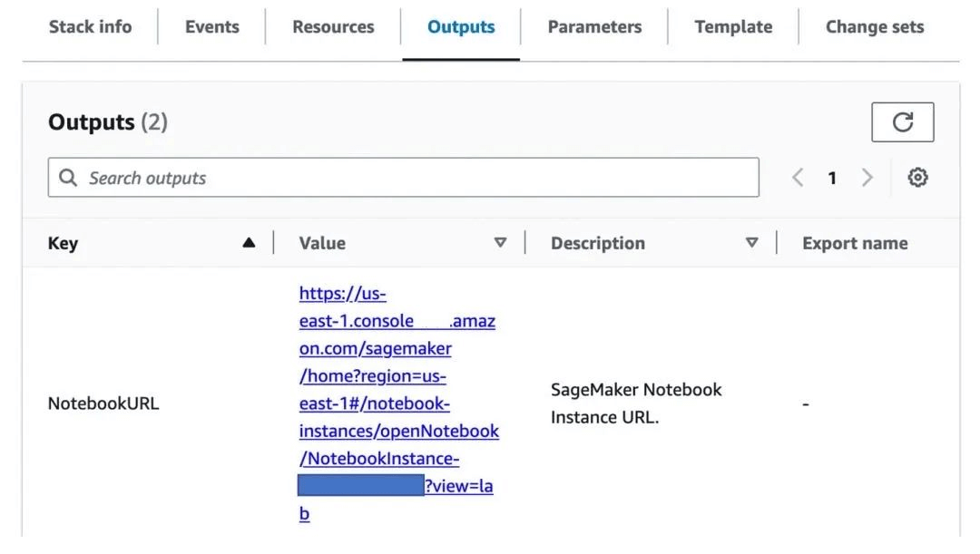Switch to Change sets tab

click(x=875, y=27)
